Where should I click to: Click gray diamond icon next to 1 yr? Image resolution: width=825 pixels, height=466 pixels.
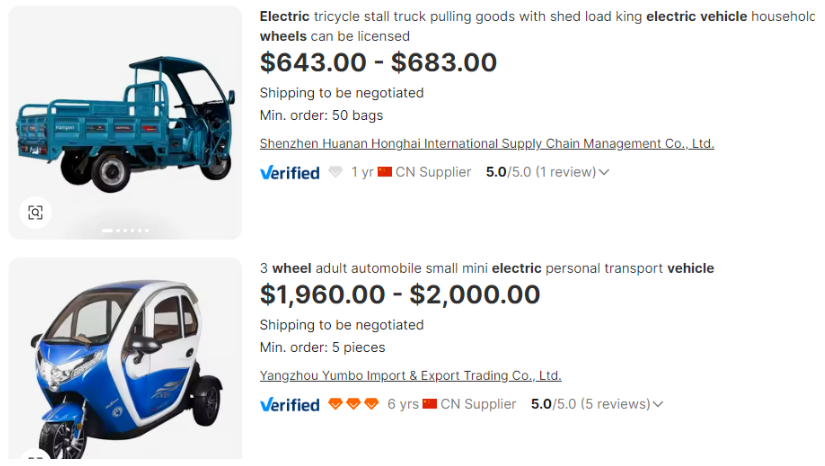(336, 172)
